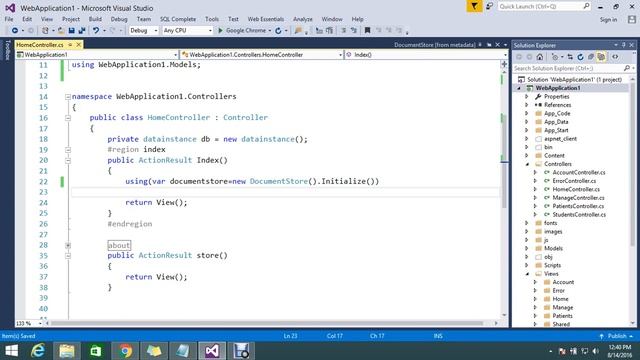The width and height of the screenshot is (640, 360).
Task: Click the Navigate Backward toolbar icon
Action: (15, 31)
